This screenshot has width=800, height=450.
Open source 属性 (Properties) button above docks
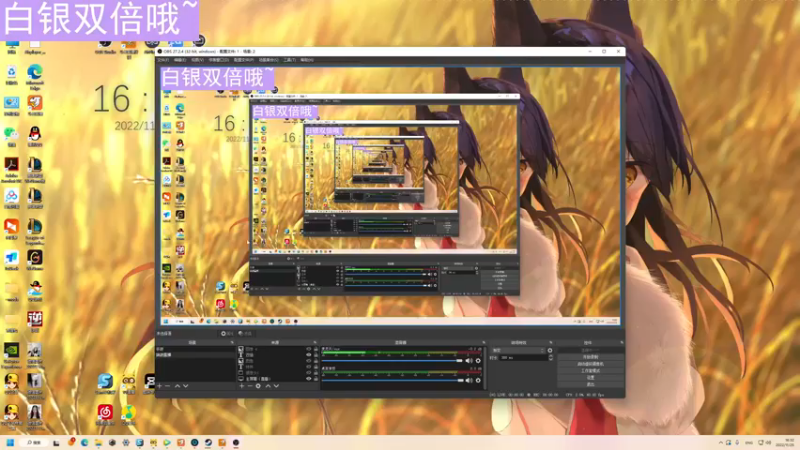(227, 333)
